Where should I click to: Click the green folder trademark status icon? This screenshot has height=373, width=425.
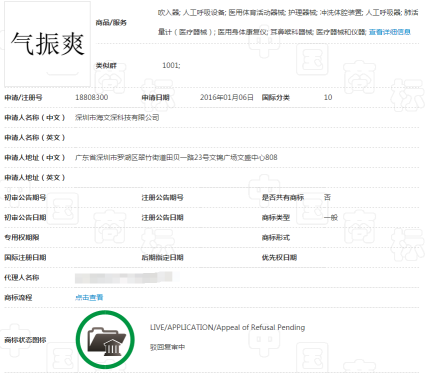(105, 340)
